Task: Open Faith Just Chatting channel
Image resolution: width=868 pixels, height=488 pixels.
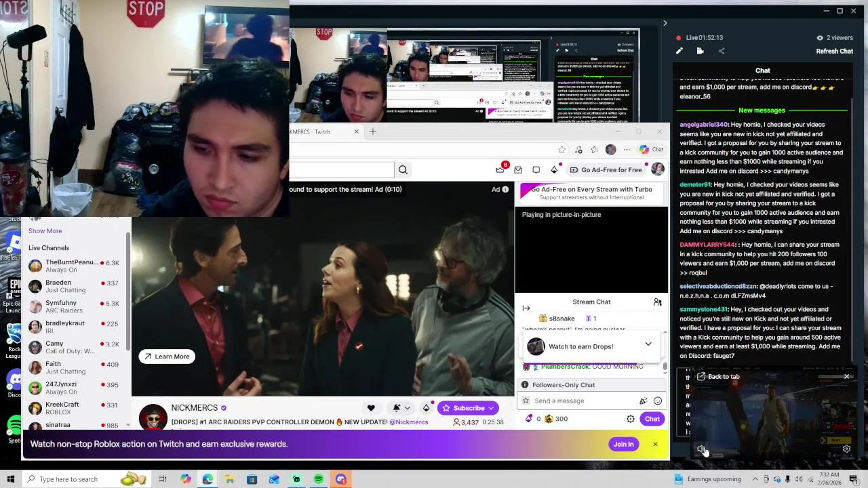Action: point(74,367)
